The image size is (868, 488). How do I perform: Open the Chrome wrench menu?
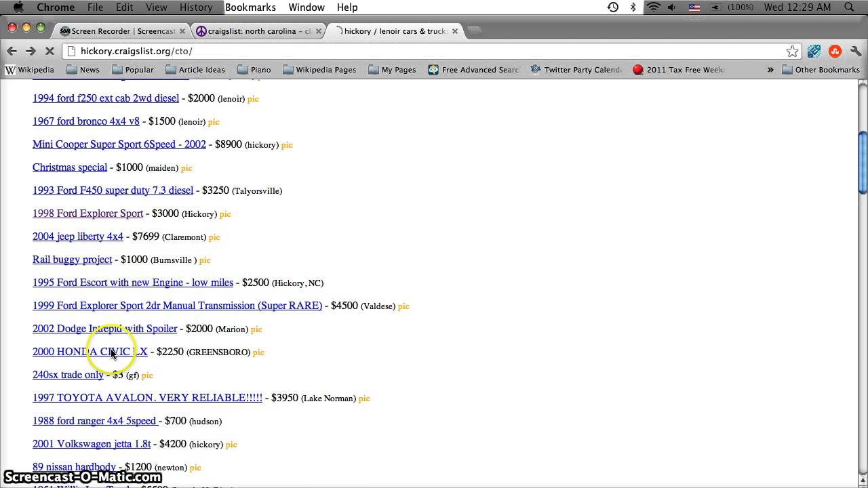coord(855,51)
